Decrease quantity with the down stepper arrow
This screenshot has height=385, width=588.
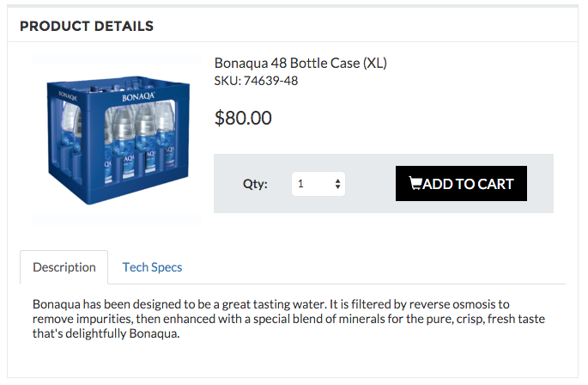click(337, 186)
